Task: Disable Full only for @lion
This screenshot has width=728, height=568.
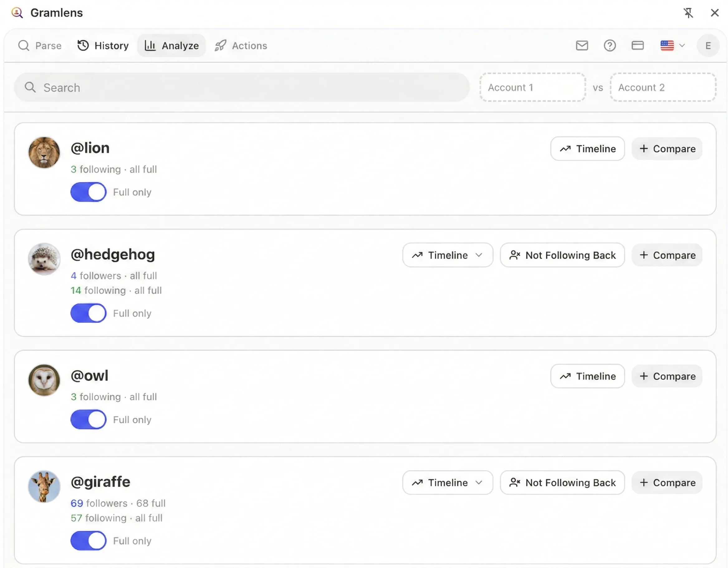Action: 88,192
